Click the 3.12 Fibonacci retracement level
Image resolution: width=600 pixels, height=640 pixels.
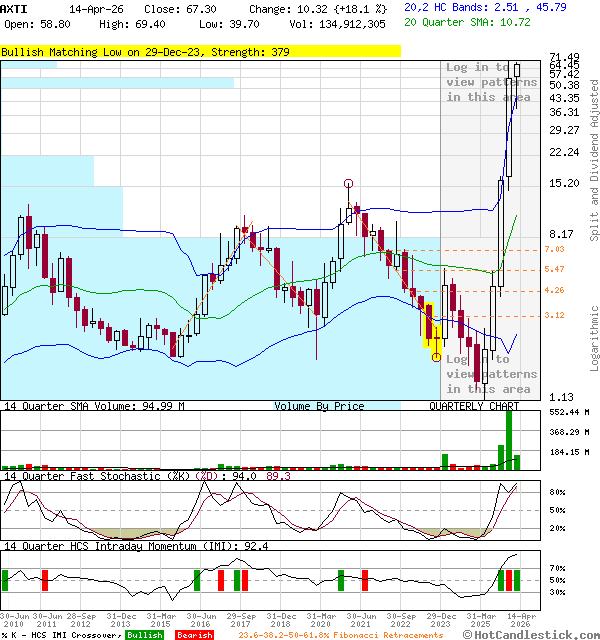(x=554, y=315)
